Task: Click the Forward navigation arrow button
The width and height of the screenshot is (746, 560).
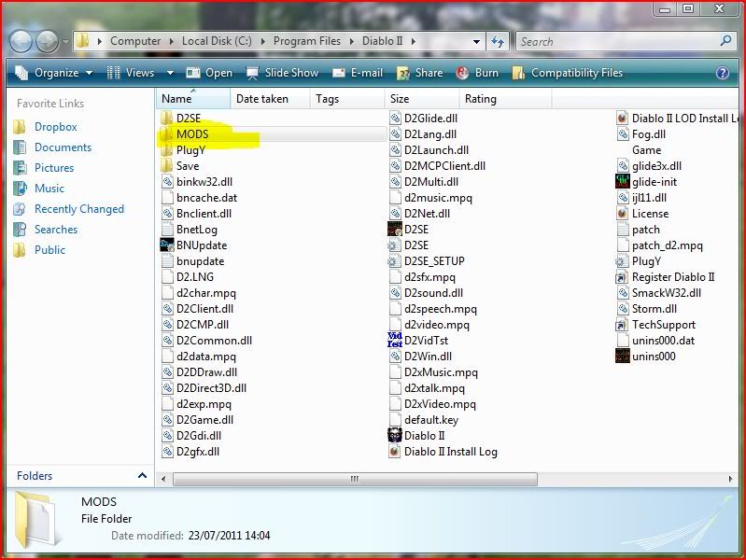Action: tap(47, 41)
